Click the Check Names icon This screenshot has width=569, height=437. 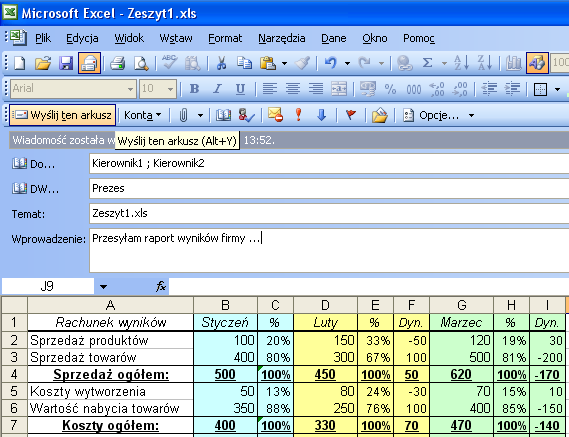[x=246, y=115]
